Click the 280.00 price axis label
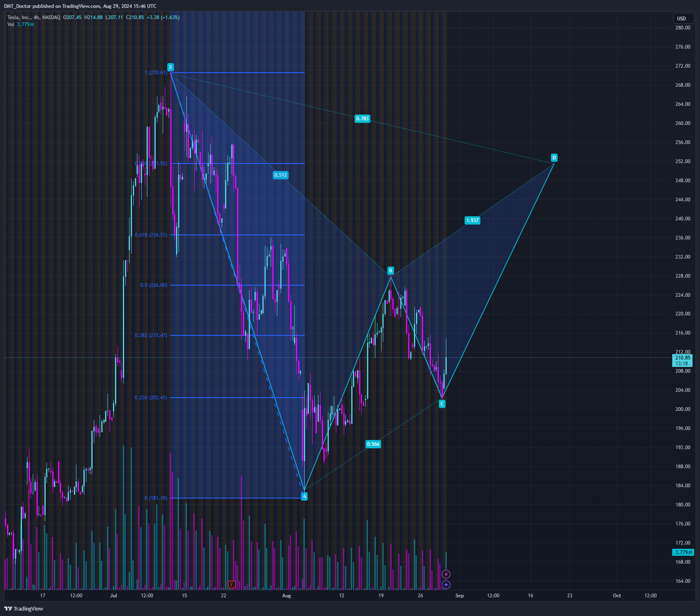The height and width of the screenshot is (616, 700). pos(683,28)
